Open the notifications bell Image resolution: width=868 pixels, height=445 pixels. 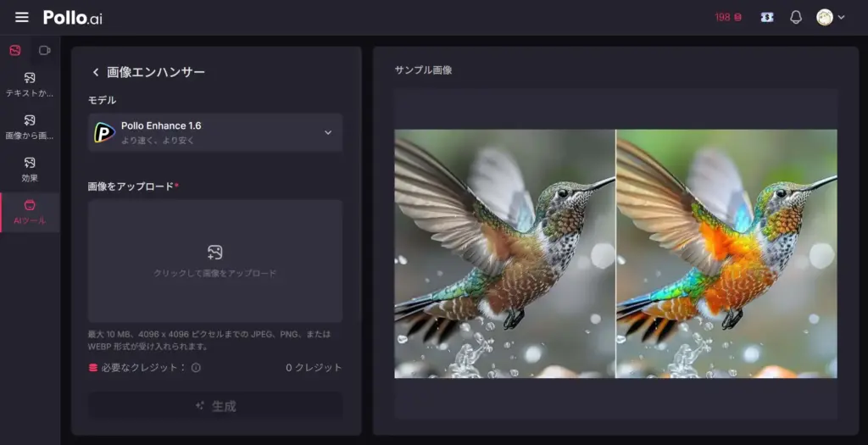[795, 17]
